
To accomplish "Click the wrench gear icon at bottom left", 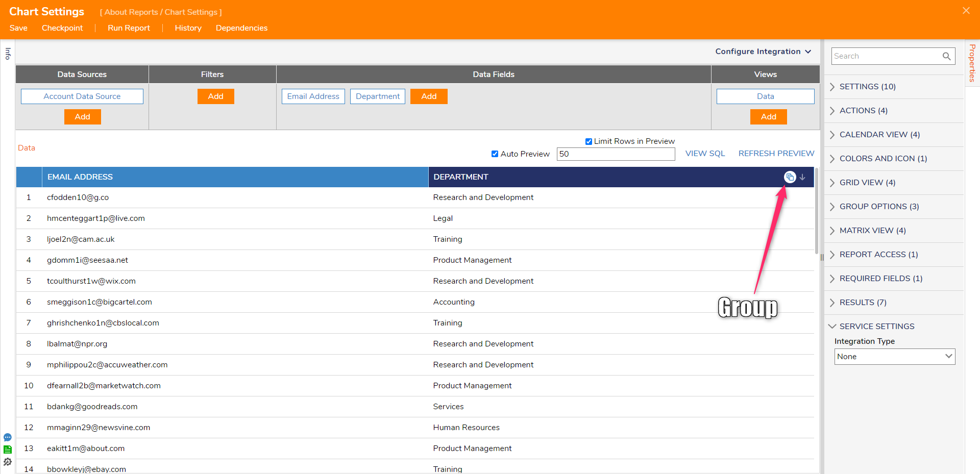I will (x=8, y=462).
